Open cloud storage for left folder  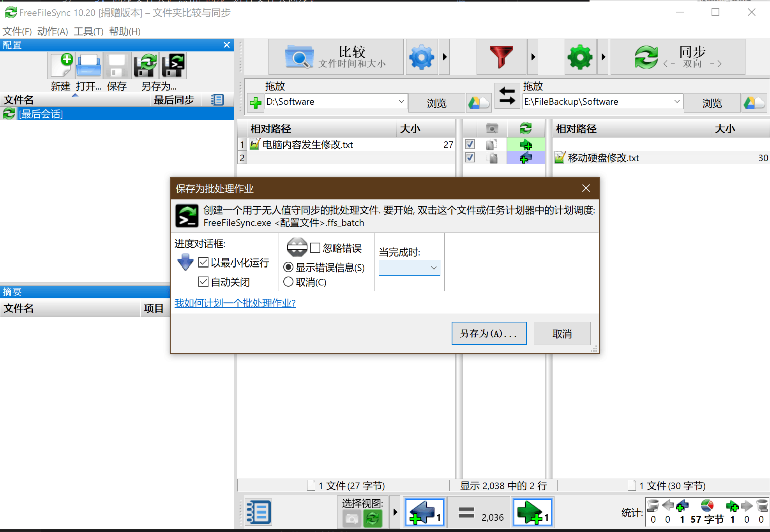tap(479, 103)
